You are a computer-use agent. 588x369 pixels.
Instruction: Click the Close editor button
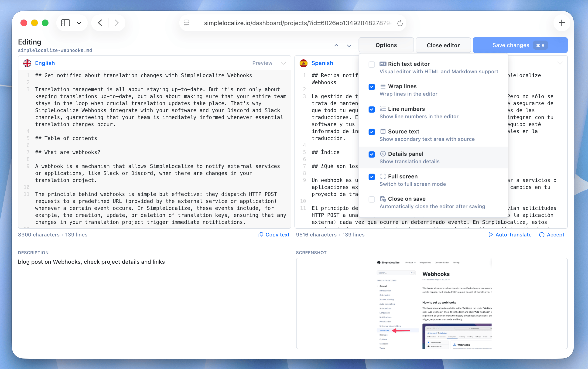(x=443, y=45)
